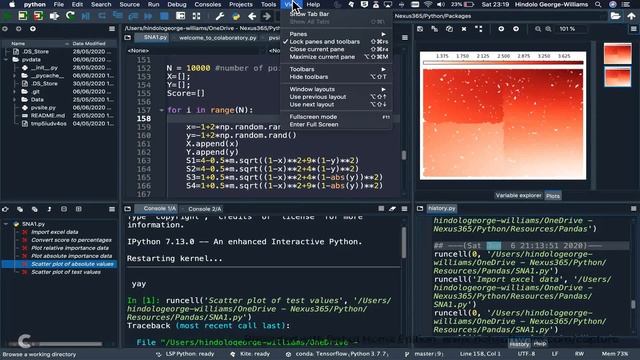Open the Plots pane options hamburger menu
The height and width of the screenshot is (360, 640).
coord(633,29)
